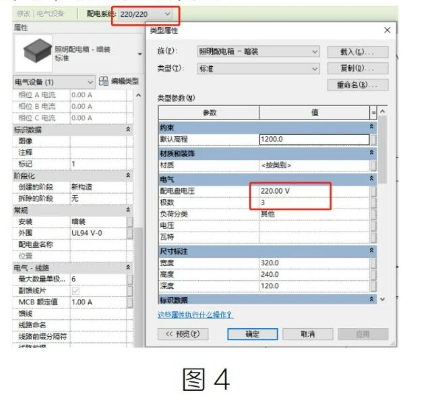Click the 修改 | 电气设备 tab label
The image size is (436, 401).
[40, 14]
